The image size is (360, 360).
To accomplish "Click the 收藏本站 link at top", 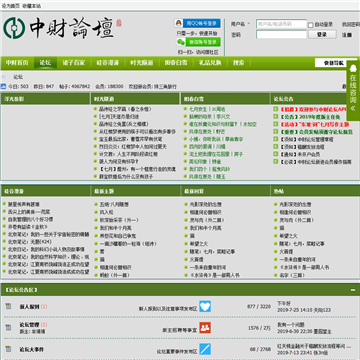I will (x=32, y=6).
